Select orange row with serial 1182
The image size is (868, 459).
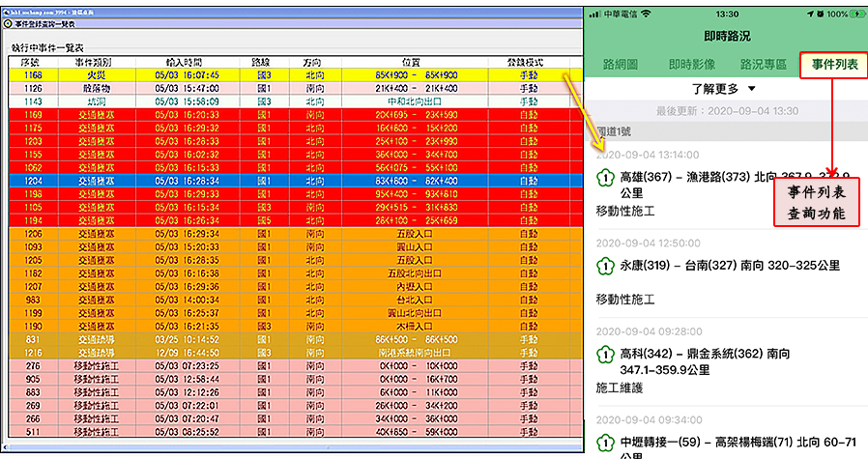[x=294, y=273]
